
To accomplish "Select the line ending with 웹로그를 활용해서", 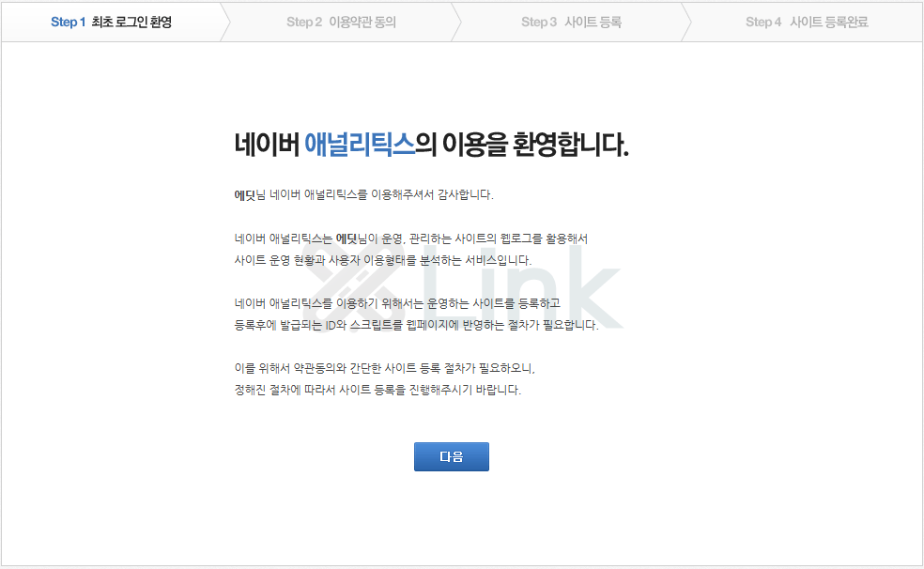I will 410,238.
